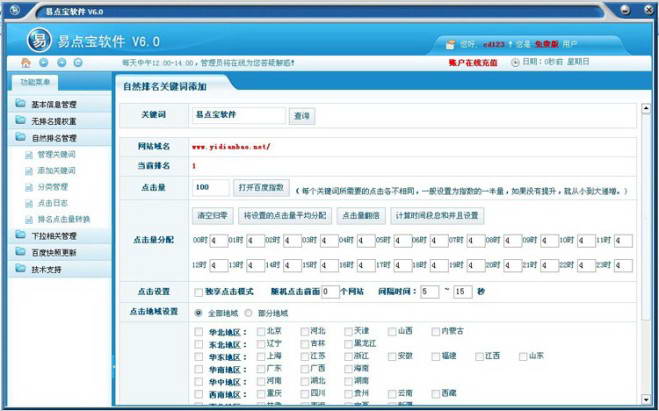Click 将设置的点击量平均分配 button
This screenshot has height=411, width=659.
click(x=285, y=216)
